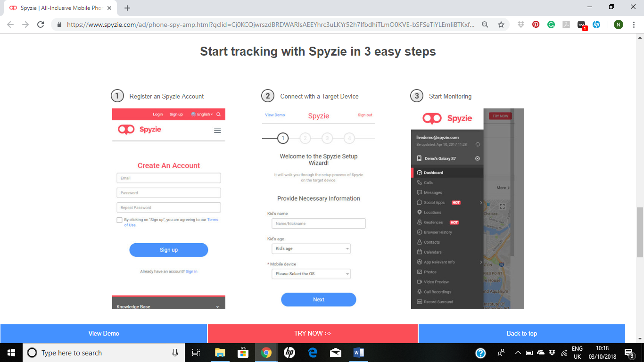
Task: Click the browser forward arrow
Action: click(x=25, y=25)
